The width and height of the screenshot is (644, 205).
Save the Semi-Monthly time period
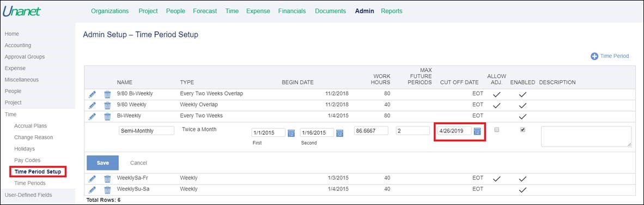(102, 162)
